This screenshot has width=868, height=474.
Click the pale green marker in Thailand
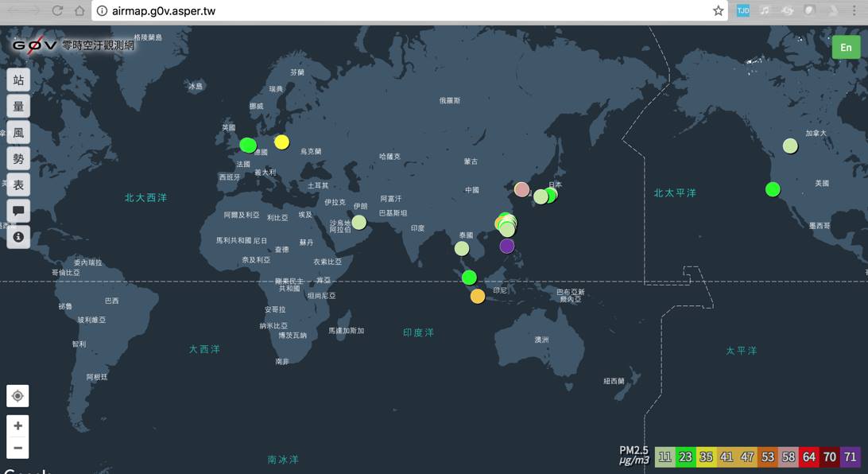pyautogui.click(x=462, y=249)
